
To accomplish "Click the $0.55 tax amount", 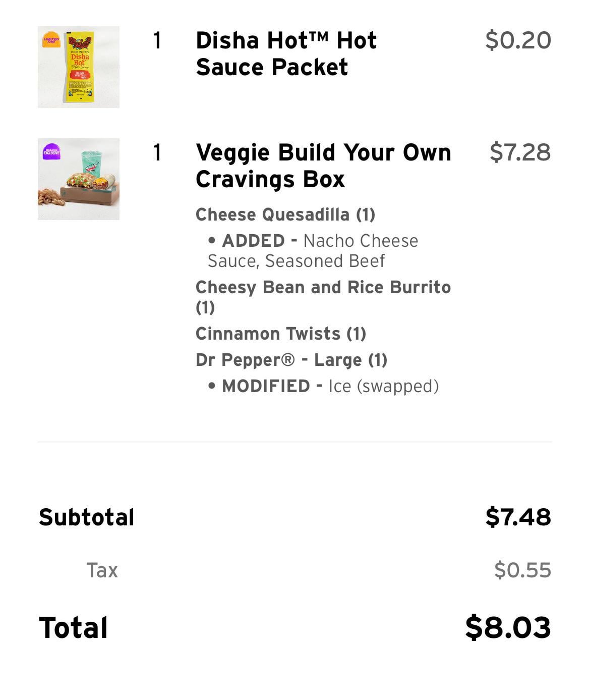I will (522, 570).
